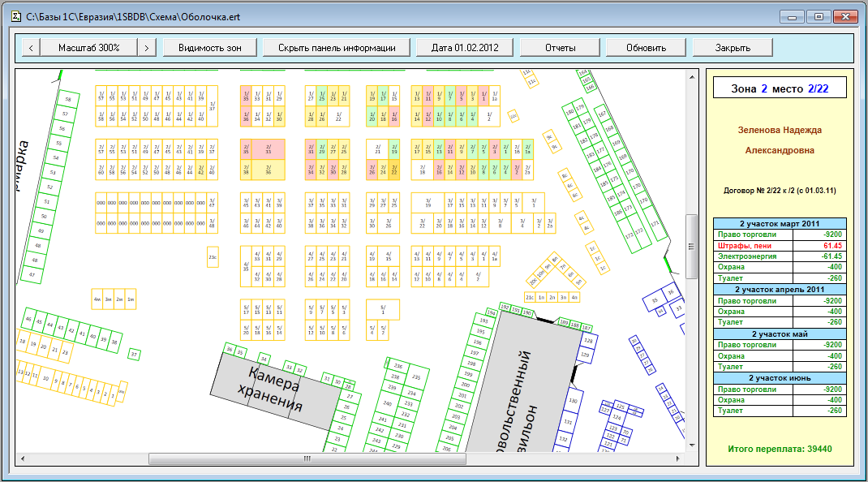Open the Масштаб 300% scale button
This screenshot has width=868, height=482.
point(88,48)
